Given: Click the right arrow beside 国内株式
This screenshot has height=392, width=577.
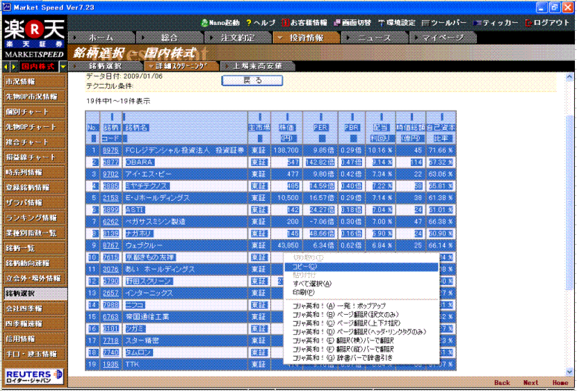Looking at the screenshot, I should point(14,67).
